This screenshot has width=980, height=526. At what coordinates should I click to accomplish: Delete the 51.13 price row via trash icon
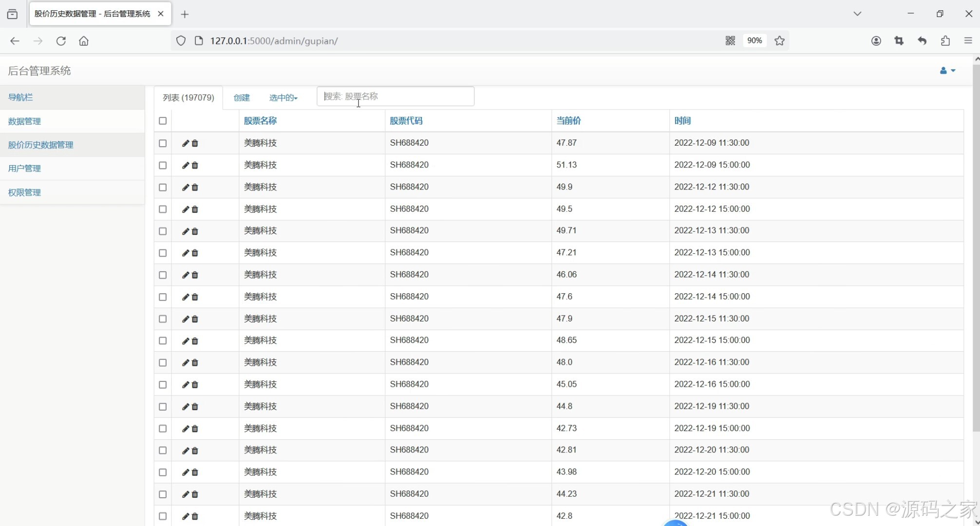[x=195, y=165]
